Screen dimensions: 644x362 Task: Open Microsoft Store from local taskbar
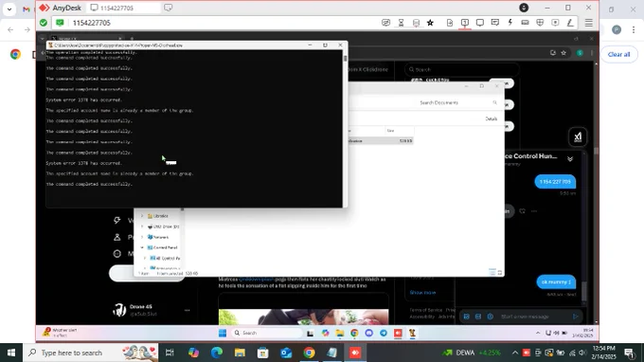click(x=263, y=353)
